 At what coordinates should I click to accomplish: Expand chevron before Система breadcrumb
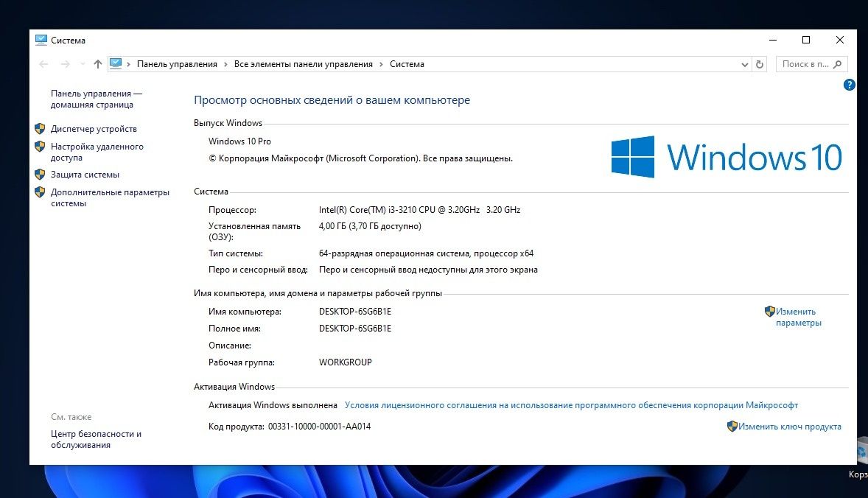click(381, 64)
